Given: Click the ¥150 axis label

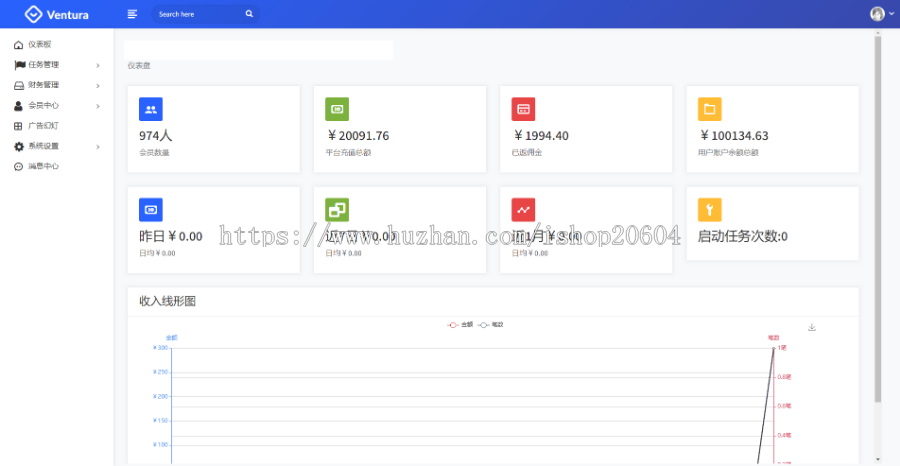Looking at the screenshot, I should (x=160, y=421).
